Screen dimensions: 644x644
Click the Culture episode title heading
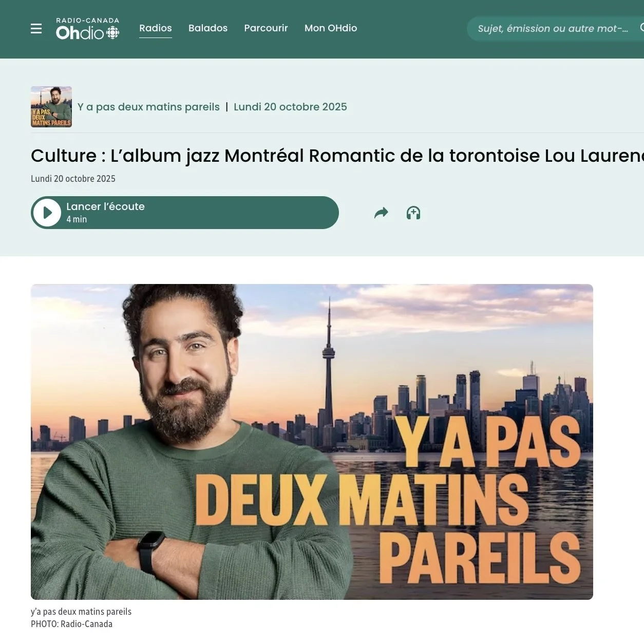click(337, 156)
